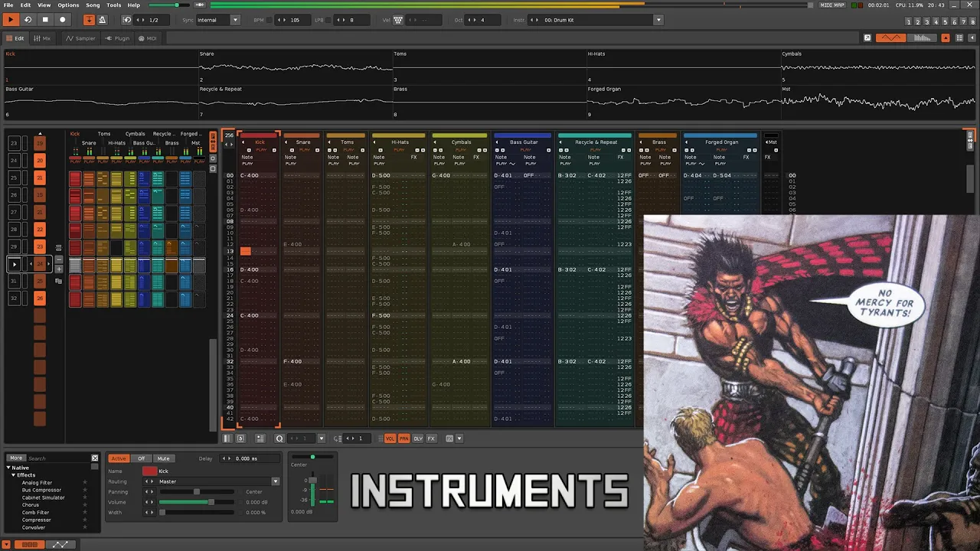
Task: Toggle single track edit S icon
Action: pos(240,439)
